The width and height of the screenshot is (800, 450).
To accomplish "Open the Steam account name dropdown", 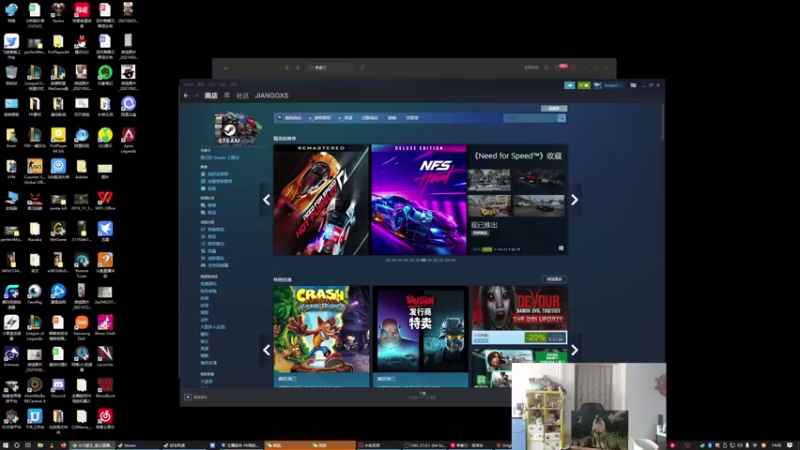I will [x=613, y=85].
